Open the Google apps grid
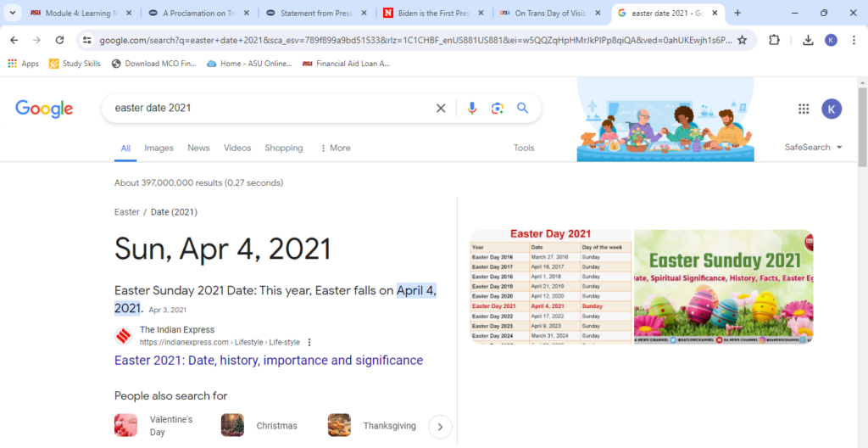This screenshot has height=448, width=868. pyautogui.click(x=804, y=109)
